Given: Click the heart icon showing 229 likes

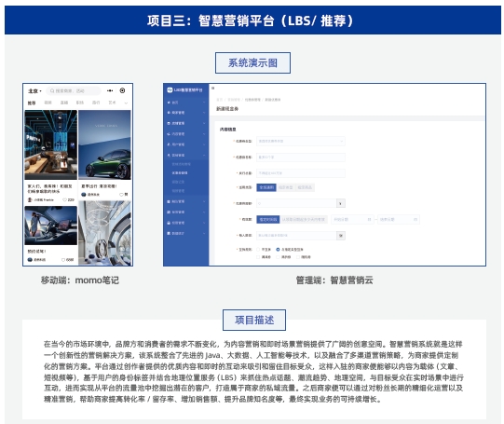Looking at the screenshot, I should [64, 200].
